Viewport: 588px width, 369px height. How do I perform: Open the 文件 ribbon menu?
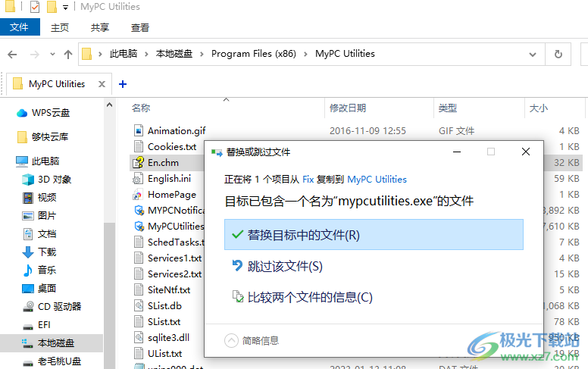(19, 27)
